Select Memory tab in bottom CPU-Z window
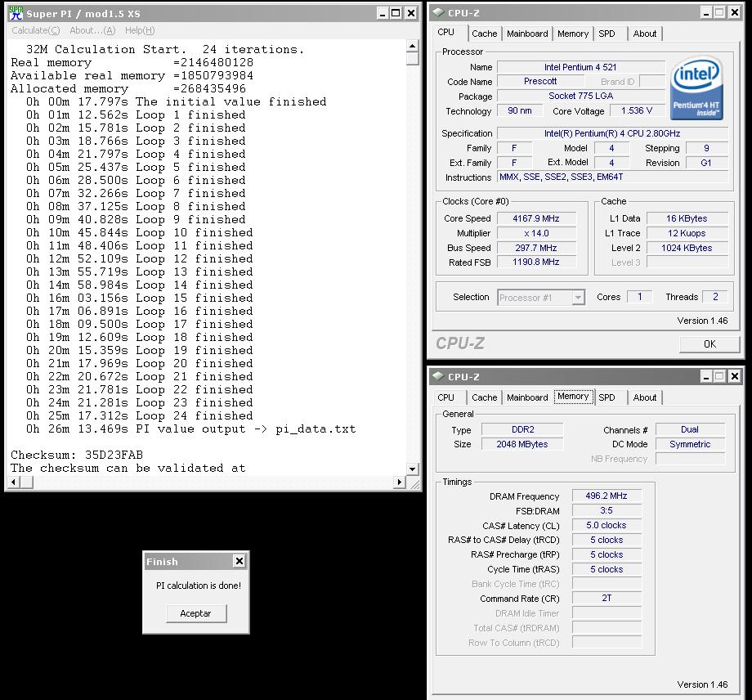 point(573,397)
